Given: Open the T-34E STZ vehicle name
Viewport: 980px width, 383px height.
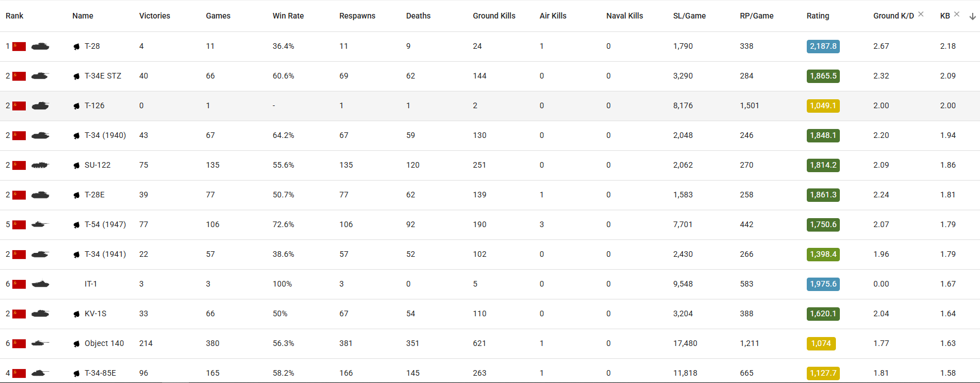Looking at the screenshot, I should click(x=103, y=76).
